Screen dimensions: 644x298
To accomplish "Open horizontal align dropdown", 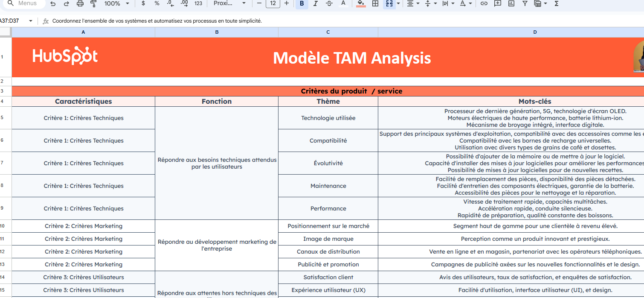I will click(413, 3).
